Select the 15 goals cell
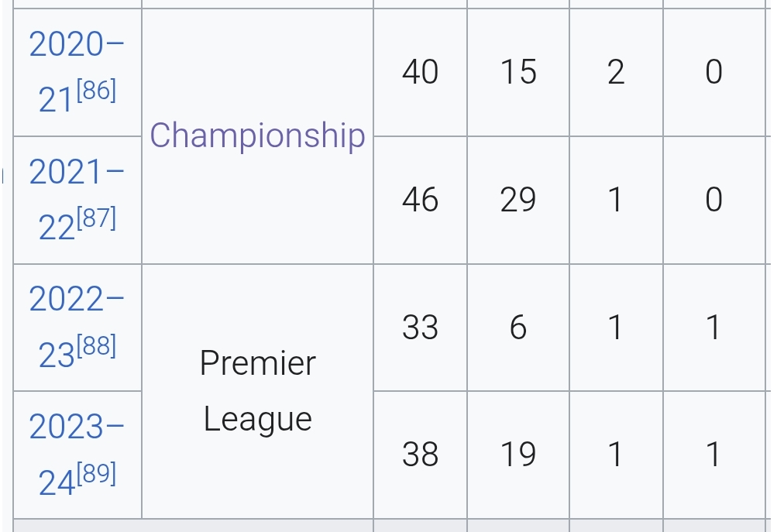Viewport: 777px width, 532px height. click(518, 72)
